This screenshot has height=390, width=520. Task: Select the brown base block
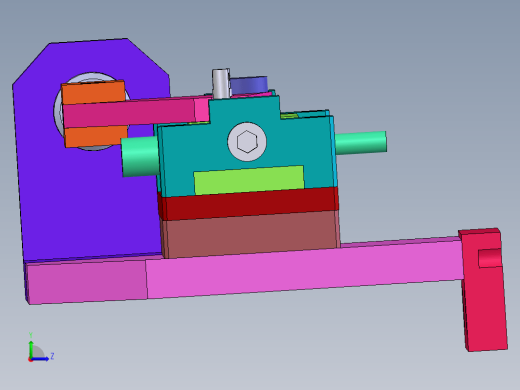pos(250,235)
